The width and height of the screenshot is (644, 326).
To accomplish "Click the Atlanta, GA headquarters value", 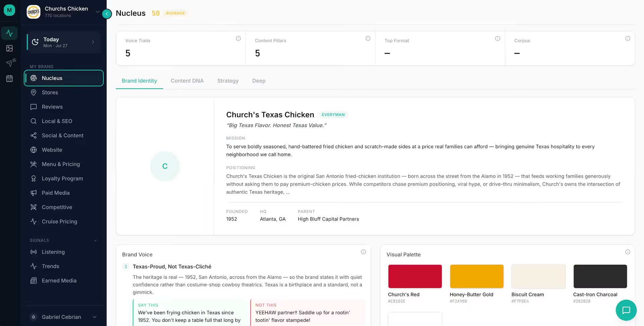I will (273, 219).
